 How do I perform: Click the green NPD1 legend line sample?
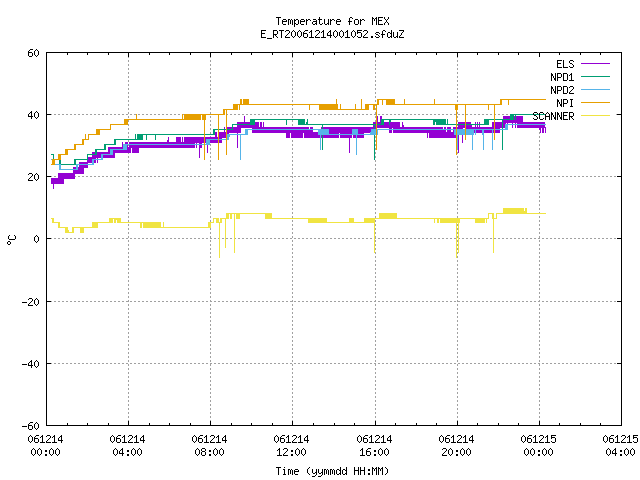[595, 76]
